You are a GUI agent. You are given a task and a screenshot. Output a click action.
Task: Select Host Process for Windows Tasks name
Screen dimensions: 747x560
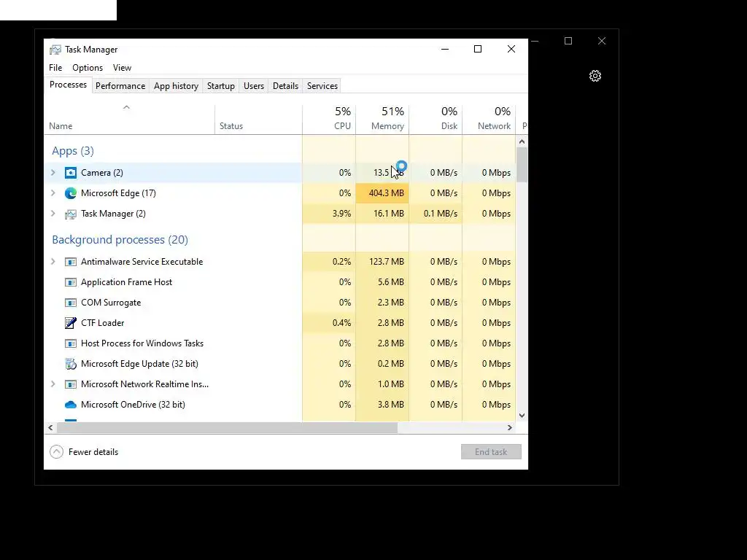pyautogui.click(x=142, y=344)
